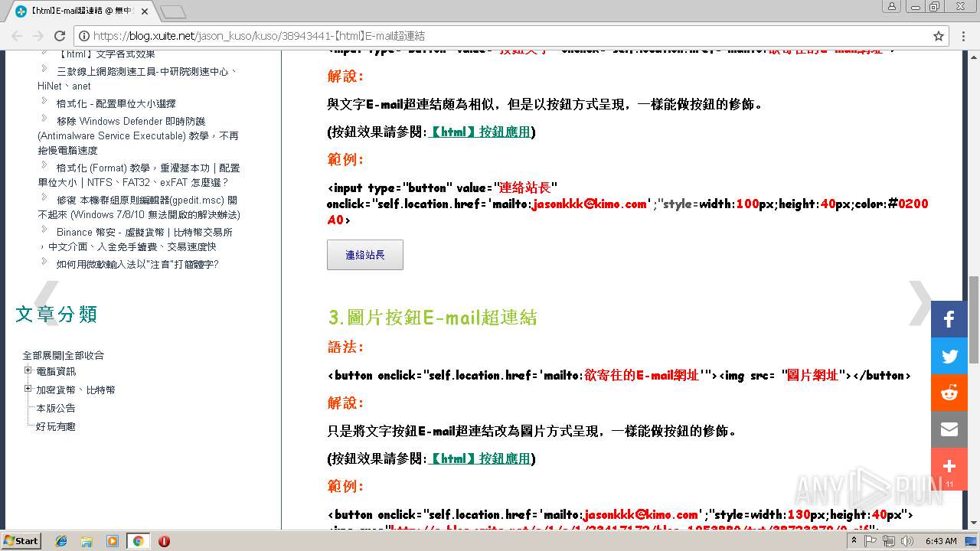View site information icon in address bar
The height and width of the screenshot is (551, 980).
click(84, 36)
